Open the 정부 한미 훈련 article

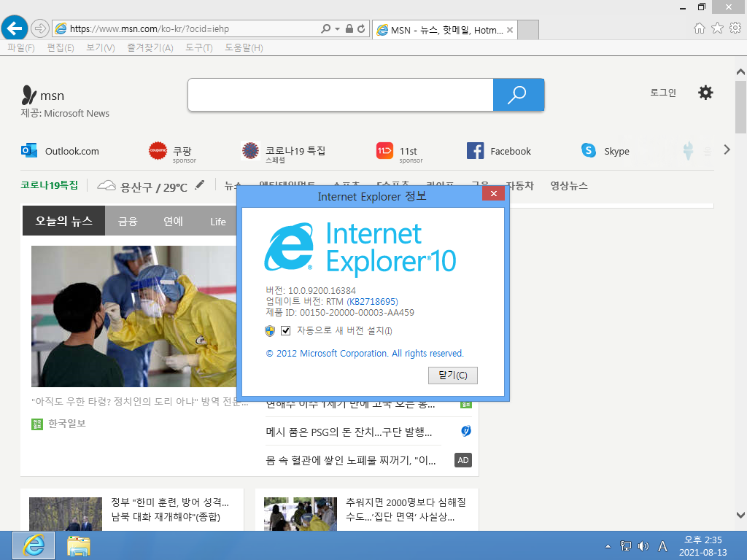(x=170, y=509)
